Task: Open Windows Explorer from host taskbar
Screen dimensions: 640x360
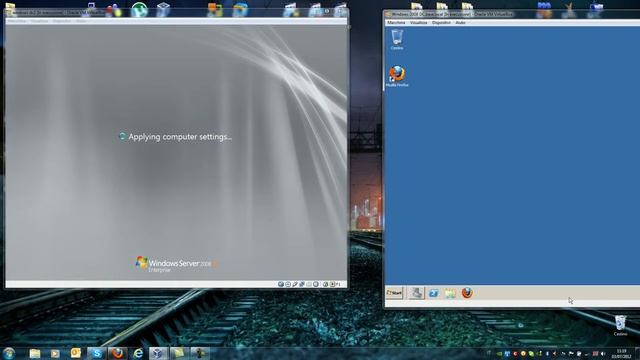Action: 35,353
